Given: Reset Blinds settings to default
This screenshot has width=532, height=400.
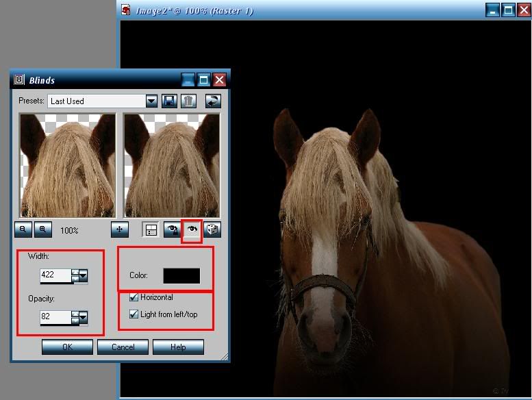Looking at the screenshot, I should point(213,101).
